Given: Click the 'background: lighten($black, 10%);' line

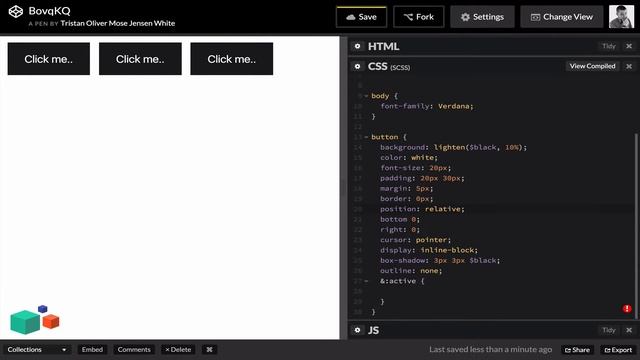Looking at the screenshot, I should 453,147.
